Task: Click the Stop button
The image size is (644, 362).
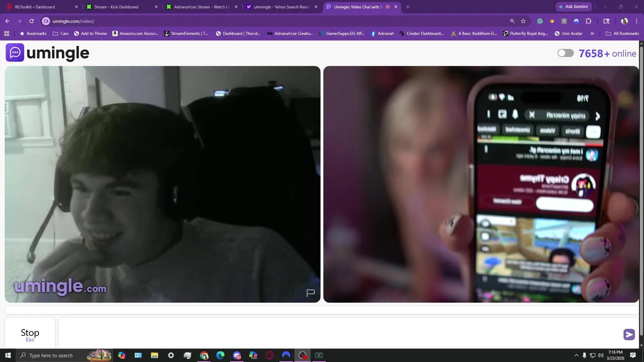Action: click(30, 333)
